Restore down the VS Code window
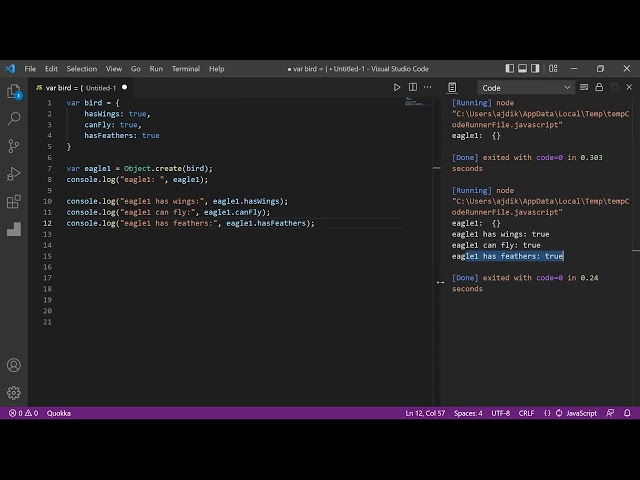The height and width of the screenshot is (480, 640). [x=600, y=69]
